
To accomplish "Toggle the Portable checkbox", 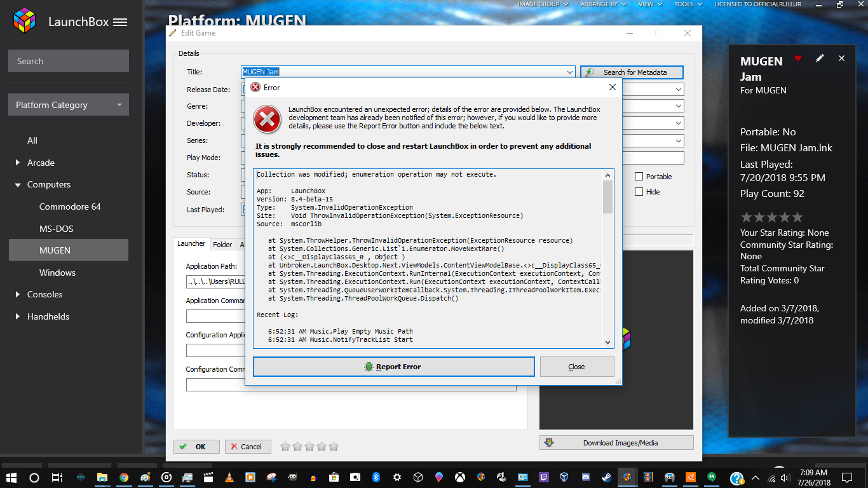I will (639, 177).
